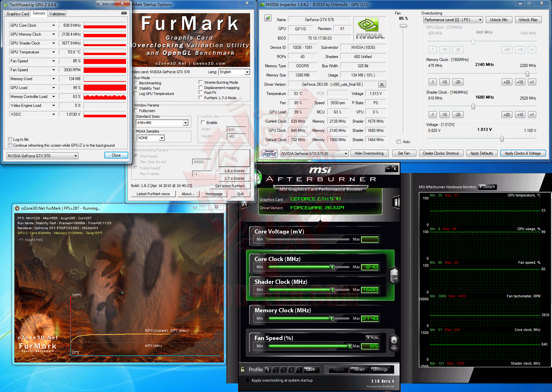
Task: Click the NVIDIA logo in Inspector
Action: (x=370, y=28)
